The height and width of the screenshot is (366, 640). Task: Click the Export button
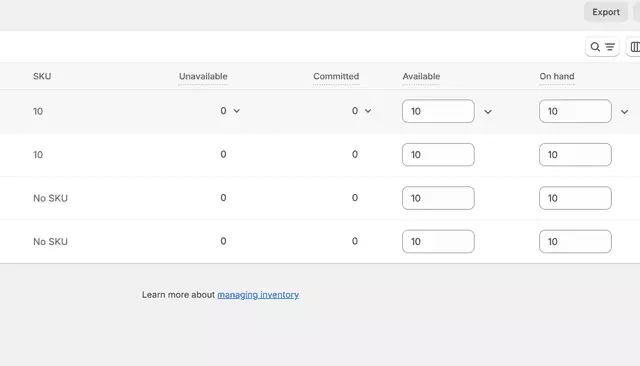click(606, 12)
